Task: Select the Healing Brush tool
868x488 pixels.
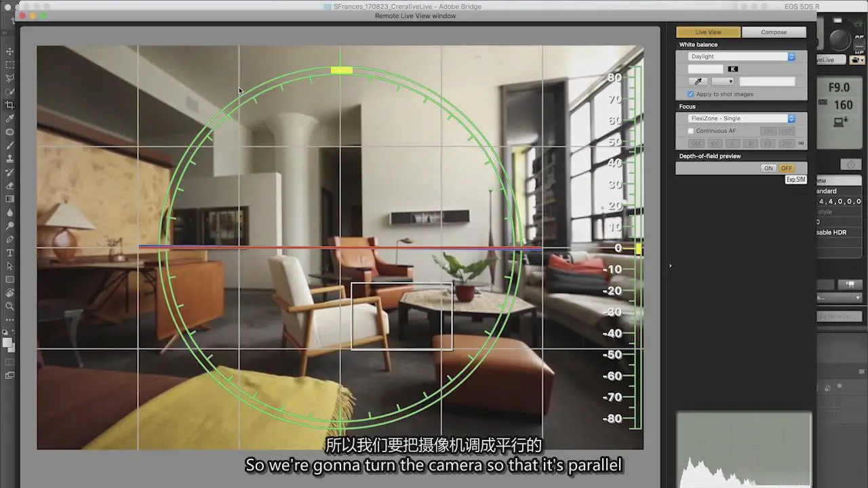Action: click(9, 132)
